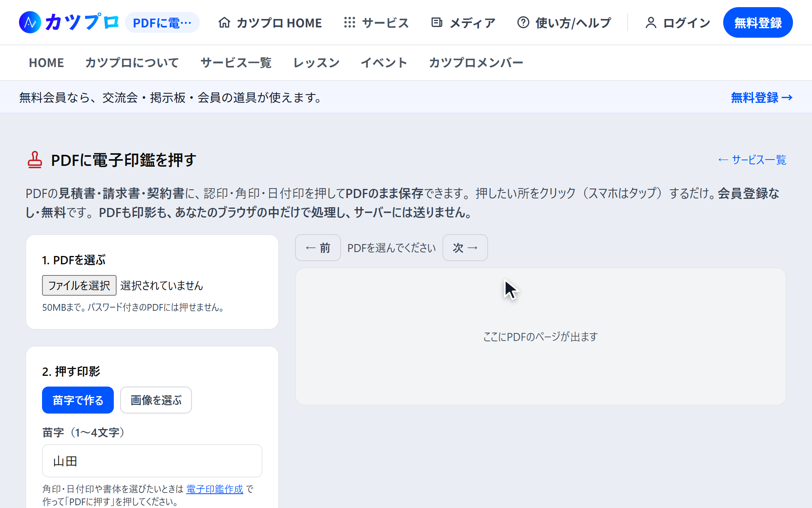Open the レッスン menu item

click(x=316, y=63)
